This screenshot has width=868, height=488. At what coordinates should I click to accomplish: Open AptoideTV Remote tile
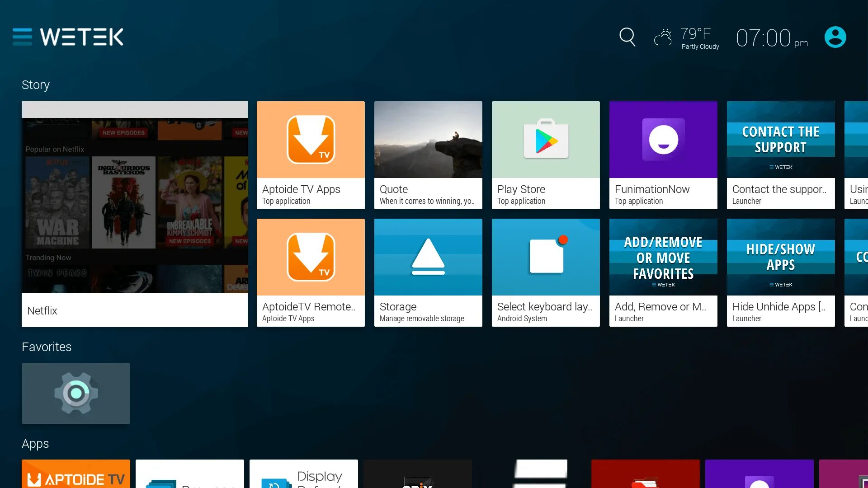[x=311, y=272]
